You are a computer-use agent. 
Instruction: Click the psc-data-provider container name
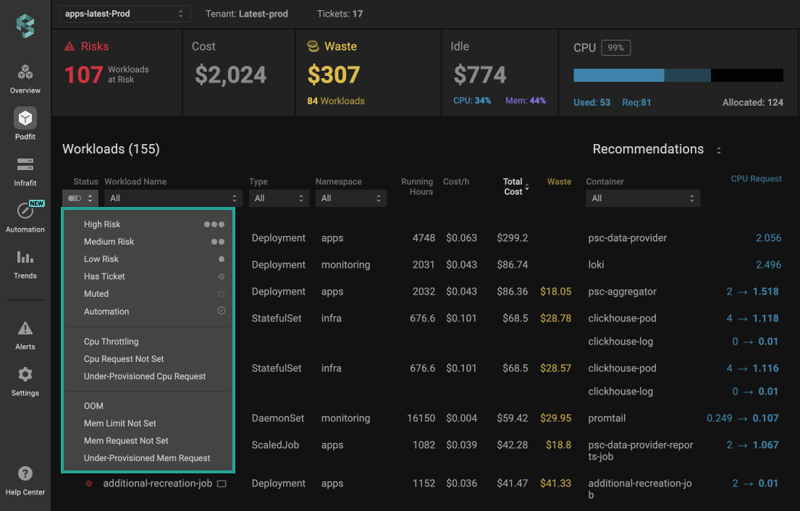(627, 238)
